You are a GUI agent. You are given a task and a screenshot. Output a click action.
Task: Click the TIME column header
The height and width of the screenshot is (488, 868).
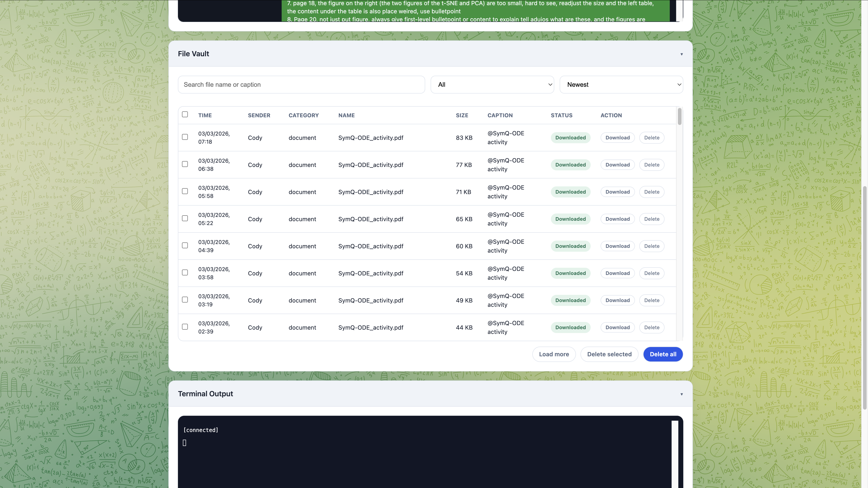click(x=205, y=115)
